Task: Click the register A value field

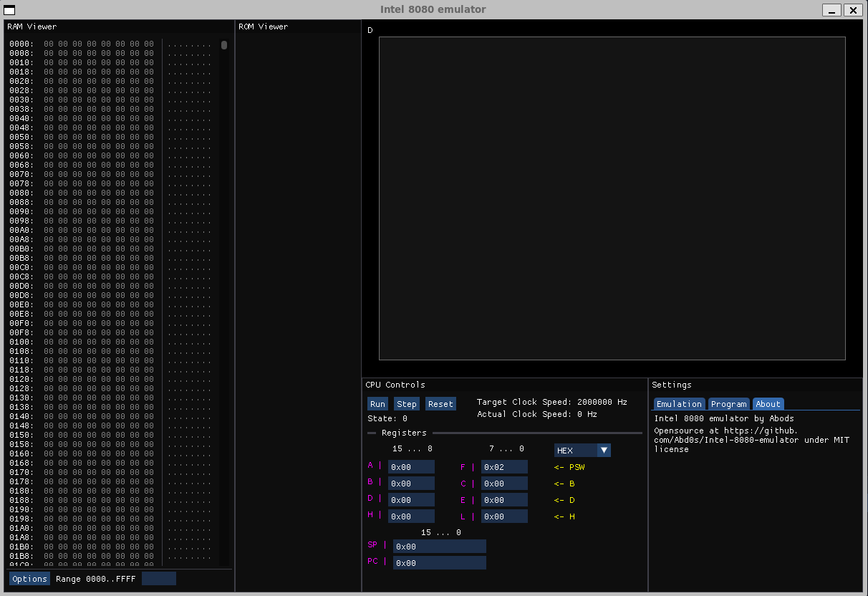Action: [x=411, y=467]
